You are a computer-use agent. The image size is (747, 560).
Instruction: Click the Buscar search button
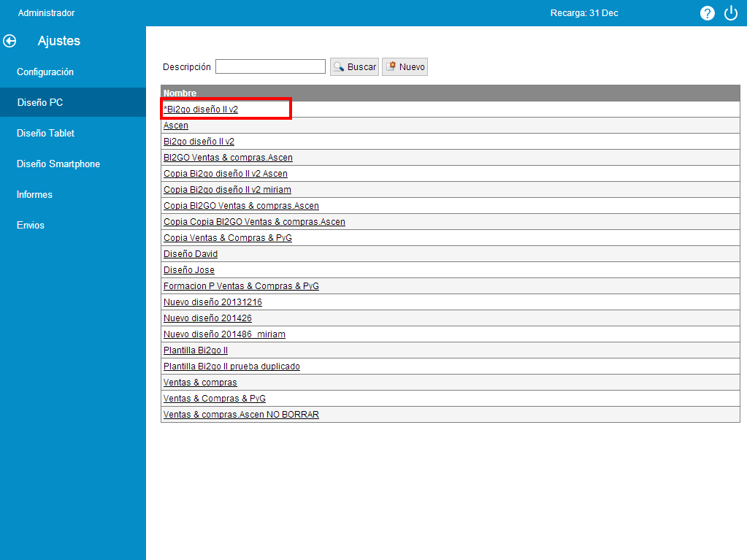click(354, 67)
